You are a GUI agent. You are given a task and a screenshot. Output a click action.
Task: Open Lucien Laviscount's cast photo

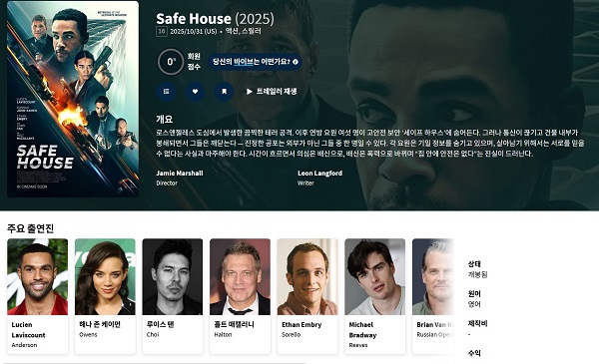(x=38, y=277)
